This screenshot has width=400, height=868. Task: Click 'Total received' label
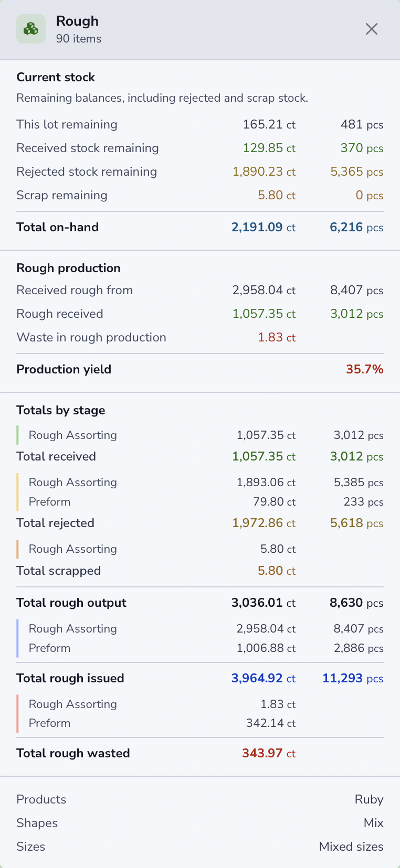56,456
